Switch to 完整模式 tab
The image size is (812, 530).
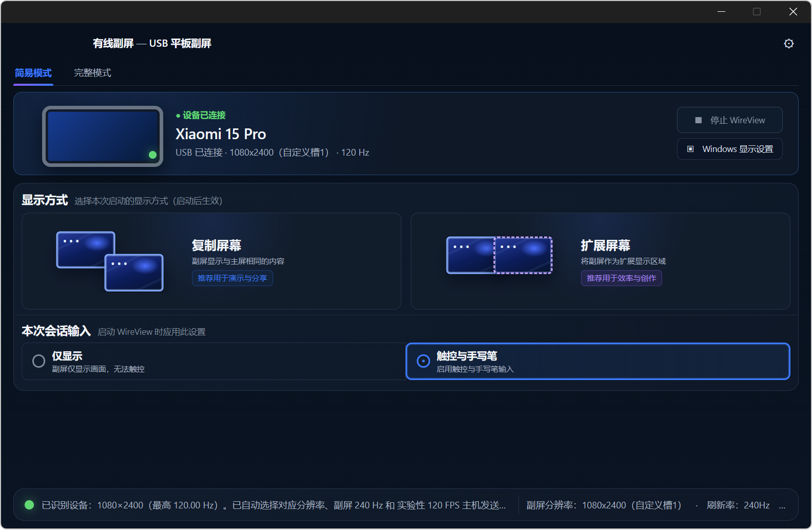(92, 73)
